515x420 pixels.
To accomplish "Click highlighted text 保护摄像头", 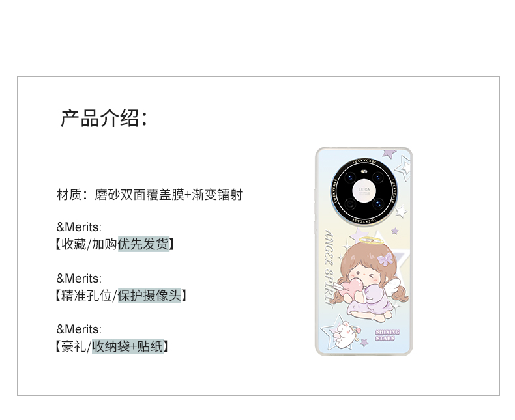I will pyautogui.click(x=149, y=296).
